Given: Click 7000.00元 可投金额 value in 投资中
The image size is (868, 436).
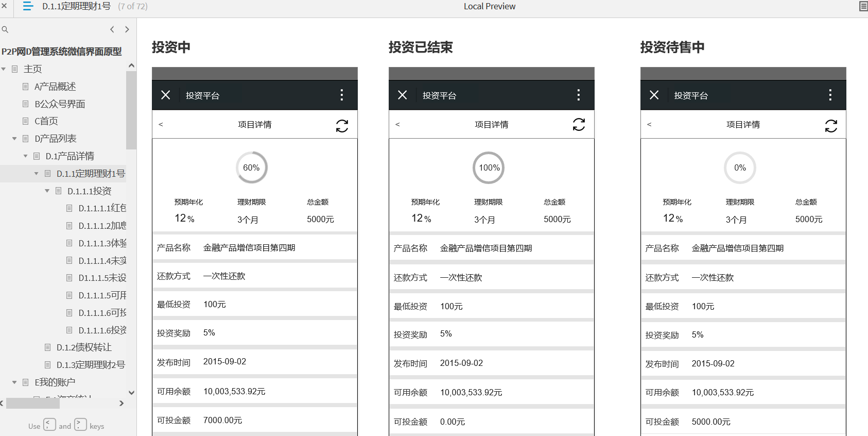Looking at the screenshot, I should coord(222,420).
